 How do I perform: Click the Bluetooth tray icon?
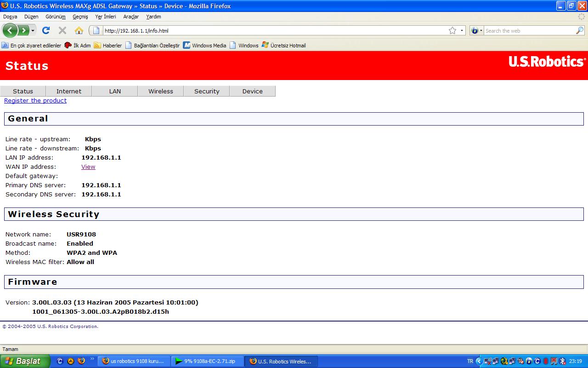click(562, 361)
